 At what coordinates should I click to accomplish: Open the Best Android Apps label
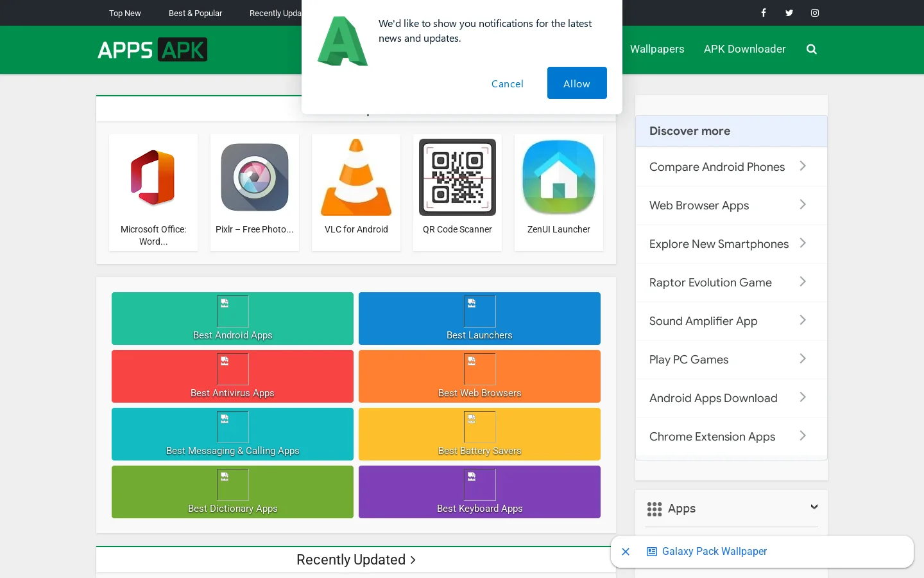(x=233, y=335)
